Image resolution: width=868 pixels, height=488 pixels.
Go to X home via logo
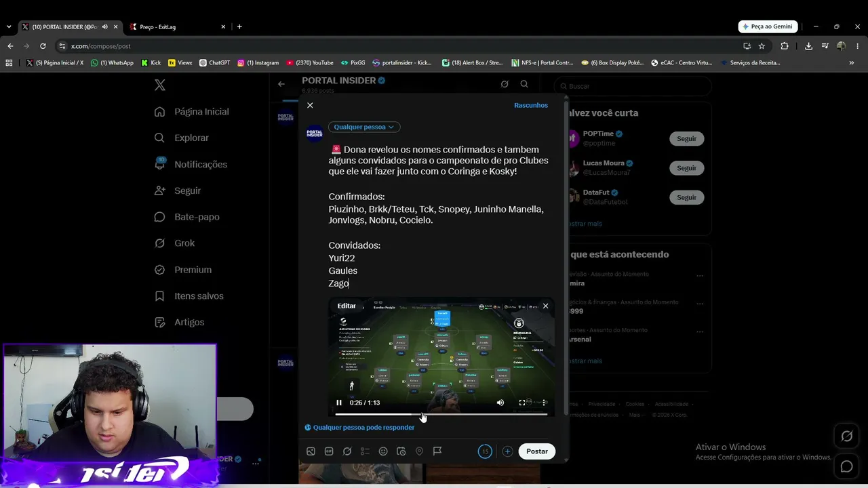pos(160,85)
